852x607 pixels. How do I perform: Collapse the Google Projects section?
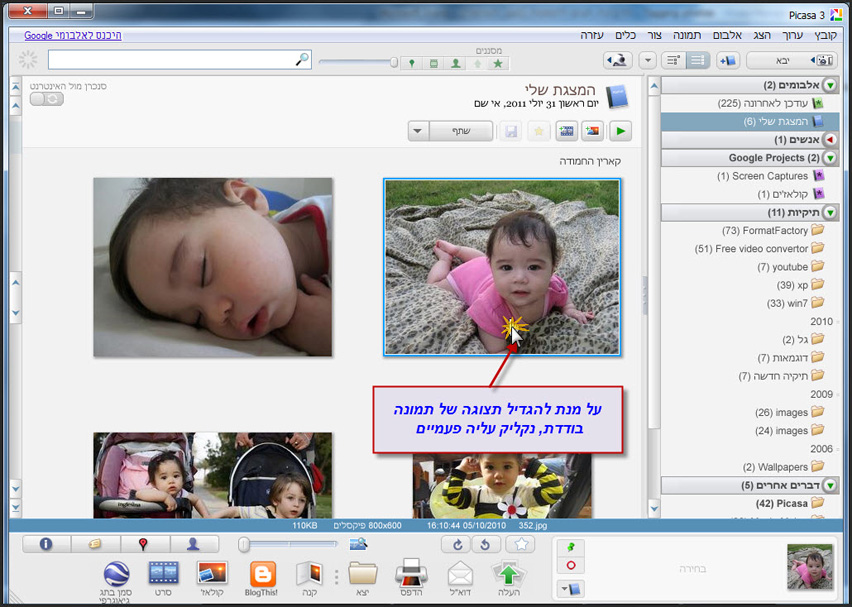pyautogui.click(x=830, y=158)
